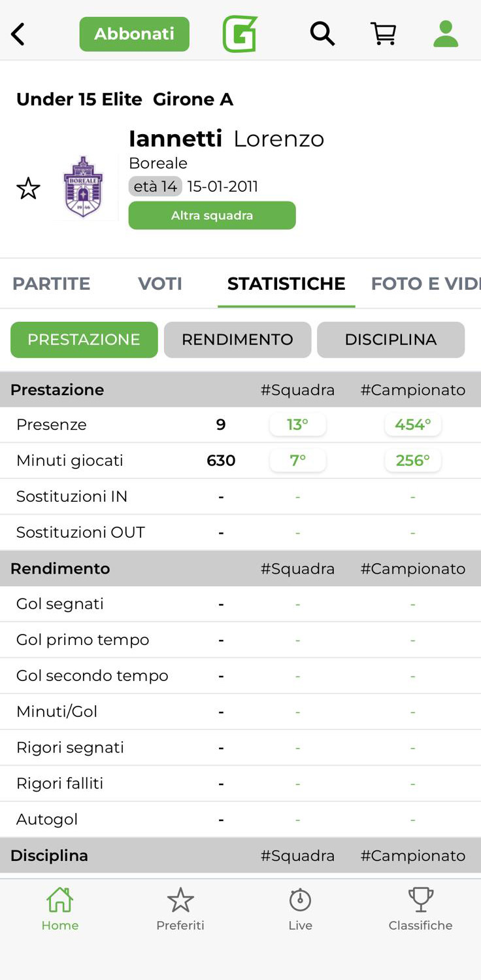Tap the 454° Presenze championship rank
The image size is (481, 980).
coord(412,425)
